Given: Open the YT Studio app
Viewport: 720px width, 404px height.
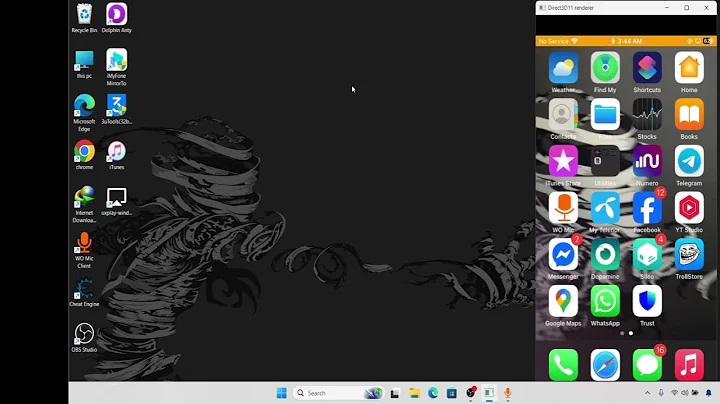Looking at the screenshot, I should tap(689, 208).
